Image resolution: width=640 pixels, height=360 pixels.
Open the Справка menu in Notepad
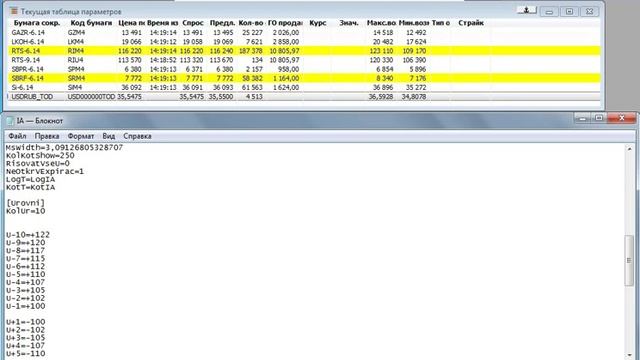coord(137,136)
